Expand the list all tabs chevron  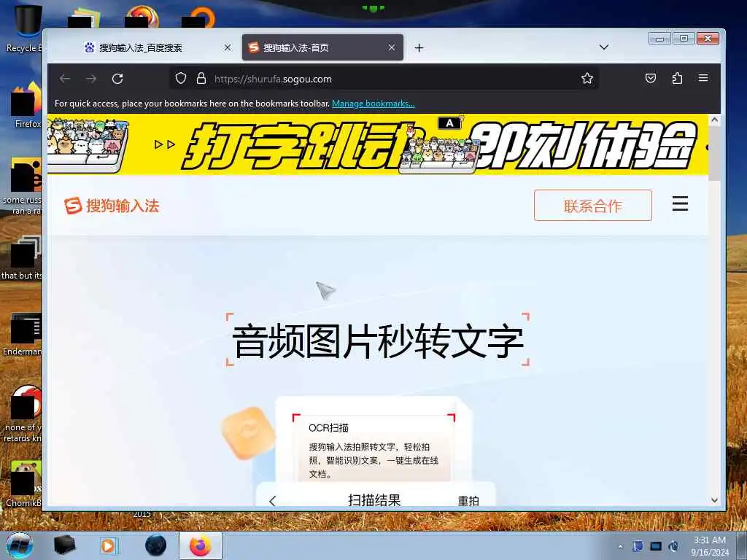click(x=603, y=47)
